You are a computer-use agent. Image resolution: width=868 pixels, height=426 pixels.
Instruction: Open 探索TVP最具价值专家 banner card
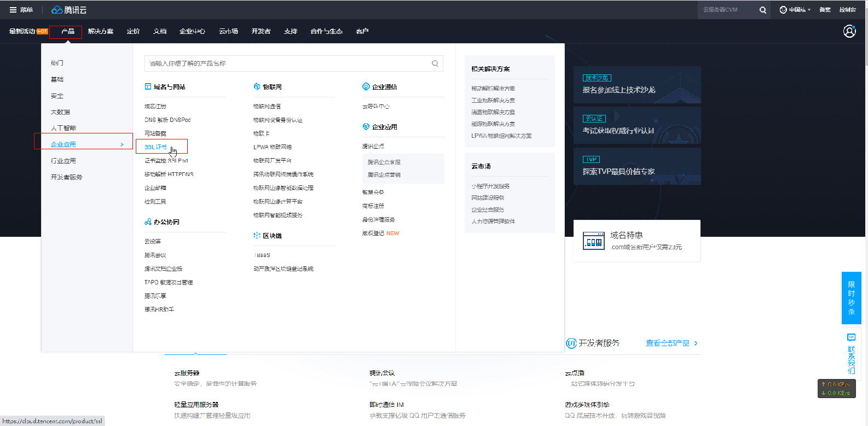637,166
